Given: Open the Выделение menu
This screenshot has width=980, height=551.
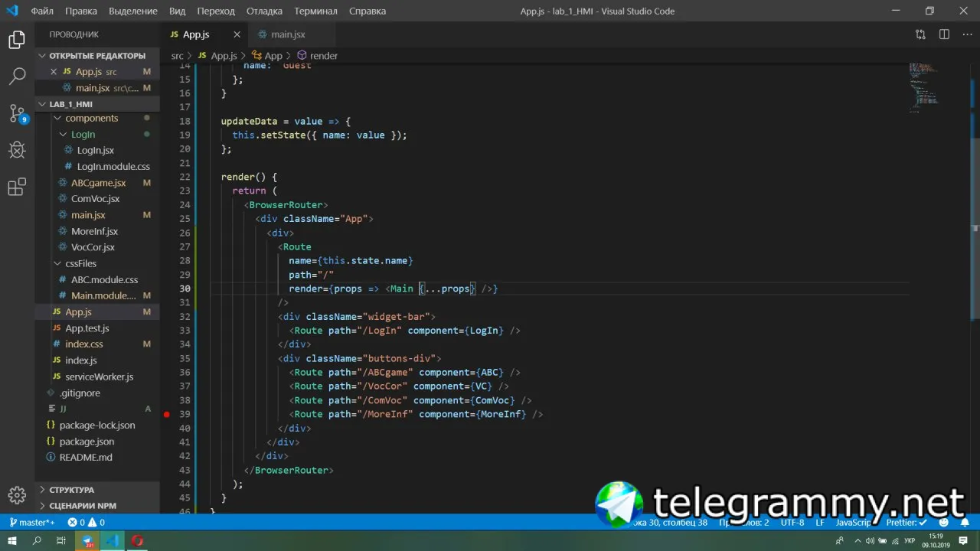Looking at the screenshot, I should pyautogui.click(x=133, y=11).
